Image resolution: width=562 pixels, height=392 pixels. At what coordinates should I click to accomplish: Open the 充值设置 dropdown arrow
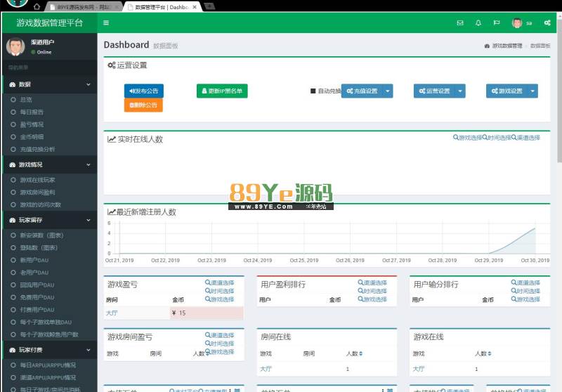pyautogui.click(x=388, y=91)
